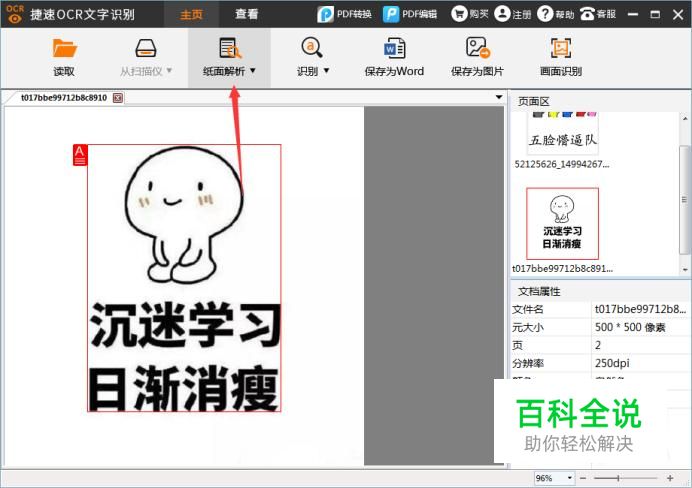Click the 500 * 500 像素 value
The image size is (692, 488).
[x=630, y=327]
